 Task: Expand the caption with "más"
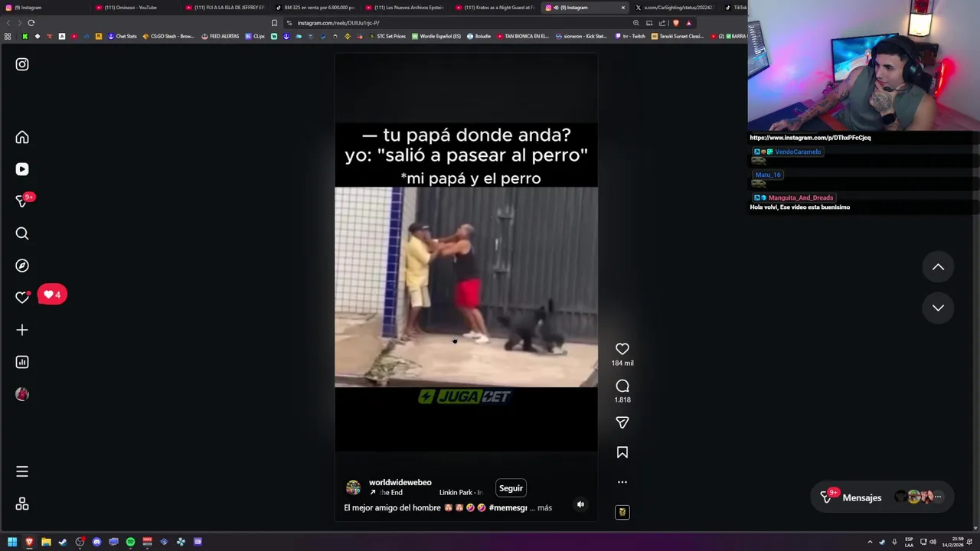coord(544,507)
